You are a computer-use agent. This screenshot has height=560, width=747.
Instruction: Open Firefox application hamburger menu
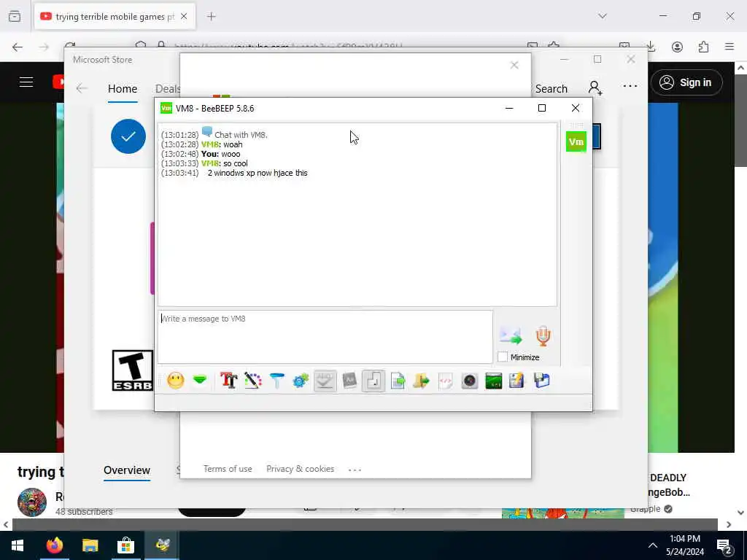(729, 47)
